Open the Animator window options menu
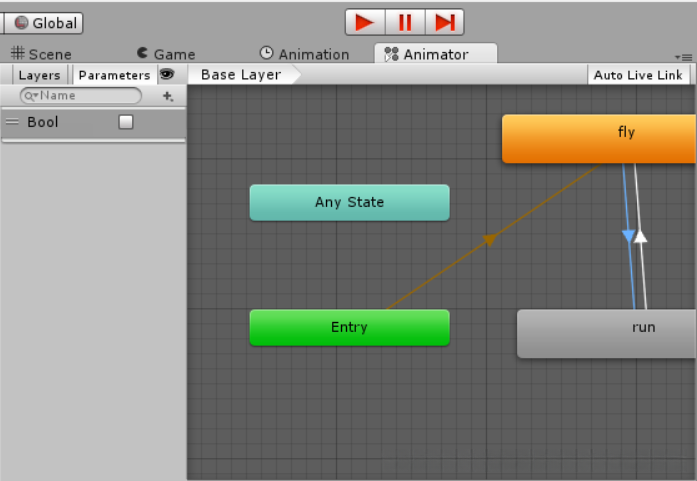The width and height of the screenshot is (697, 481). pyautogui.click(x=684, y=57)
